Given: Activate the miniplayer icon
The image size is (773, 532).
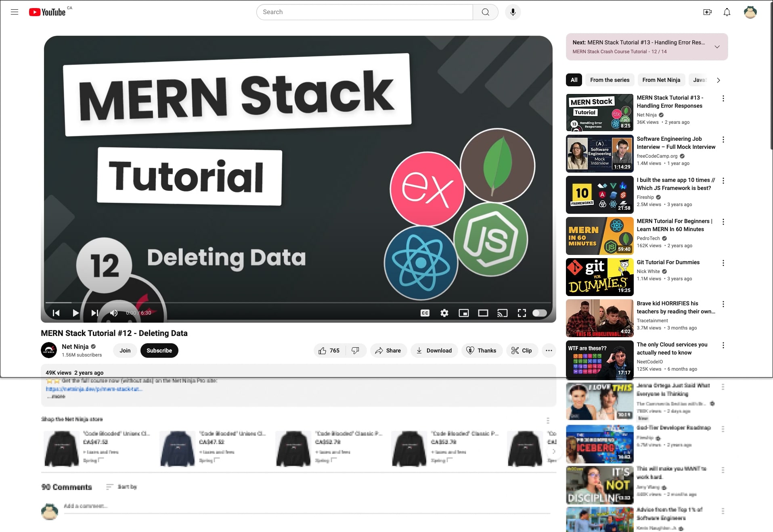Looking at the screenshot, I should tap(463, 313).
